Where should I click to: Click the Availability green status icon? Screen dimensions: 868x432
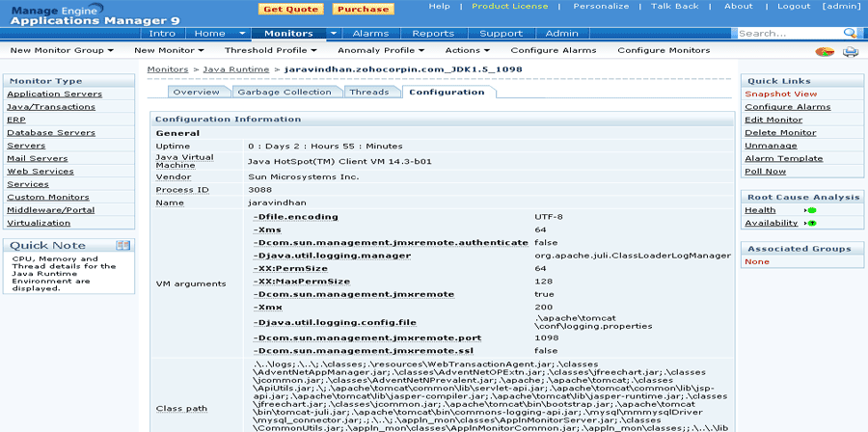pos(811,224)
